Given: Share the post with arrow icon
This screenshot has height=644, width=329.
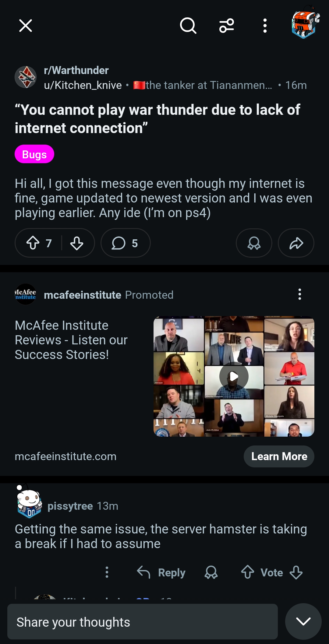Looking at the screenshot, I should pos(296,243).
